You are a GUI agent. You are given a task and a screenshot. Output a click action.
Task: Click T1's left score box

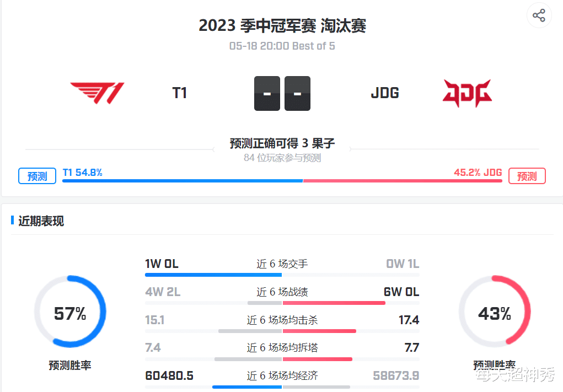click(267, 93)
